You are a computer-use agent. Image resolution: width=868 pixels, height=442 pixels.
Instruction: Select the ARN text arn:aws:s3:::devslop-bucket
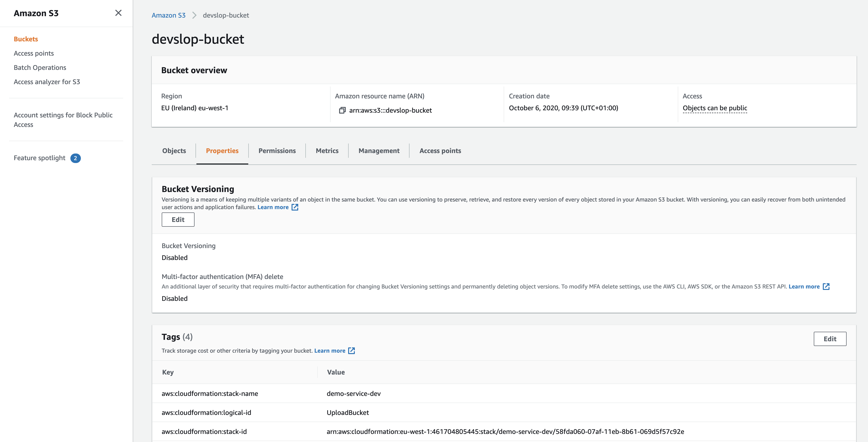[x=390, y=110]
